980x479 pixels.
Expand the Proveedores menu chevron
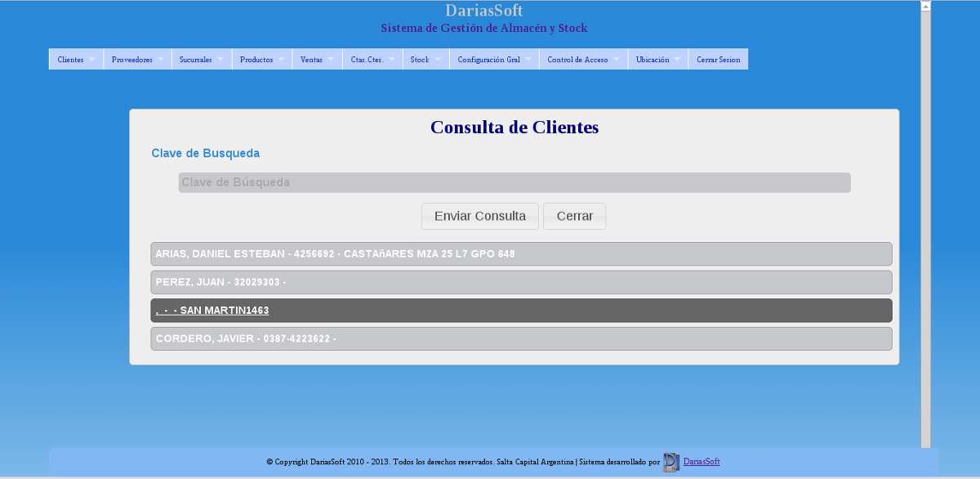162,59
